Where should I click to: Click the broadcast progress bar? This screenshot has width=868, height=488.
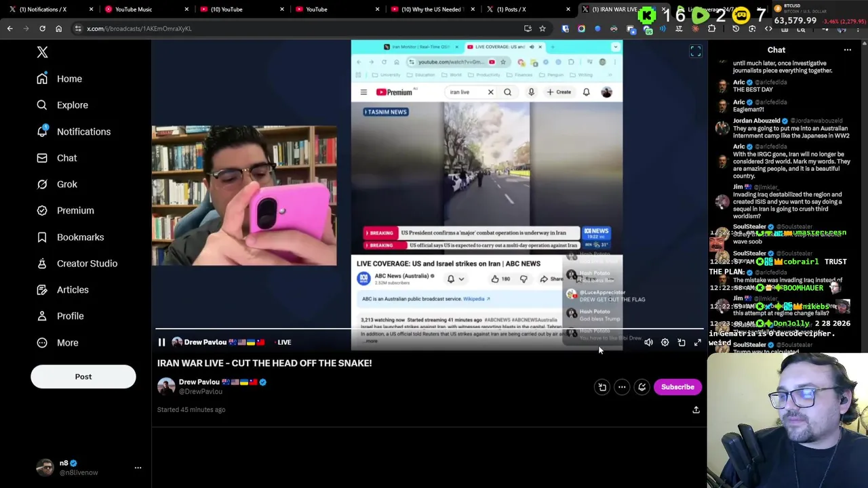(x=429, y=329)
